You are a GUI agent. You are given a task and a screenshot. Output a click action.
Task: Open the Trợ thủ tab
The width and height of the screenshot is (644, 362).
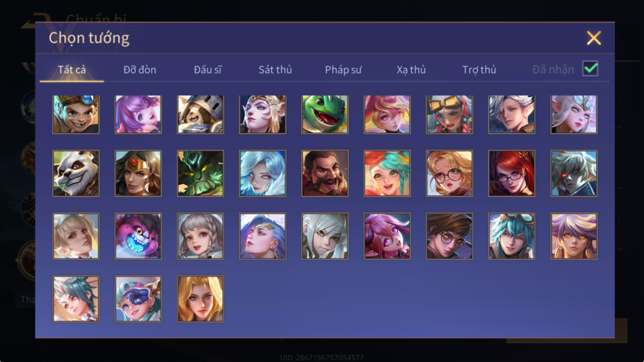(479, 70)
